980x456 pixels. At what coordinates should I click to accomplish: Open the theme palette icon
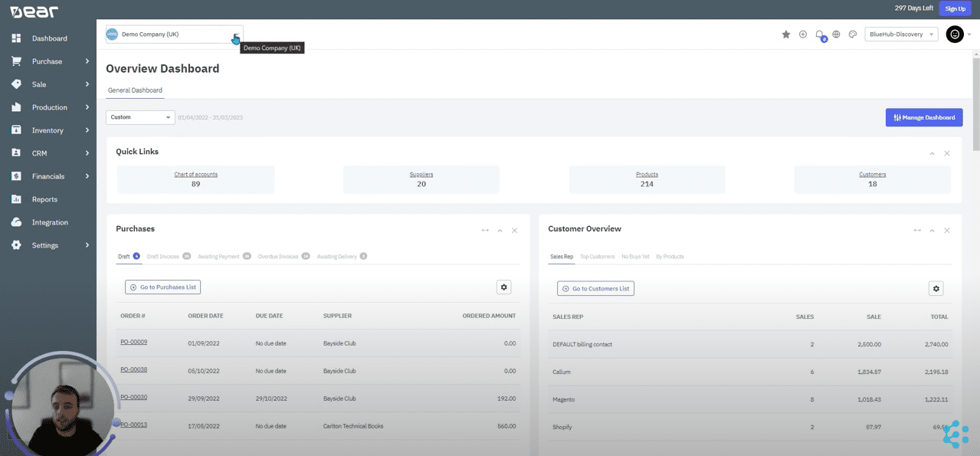coord(852,34)
